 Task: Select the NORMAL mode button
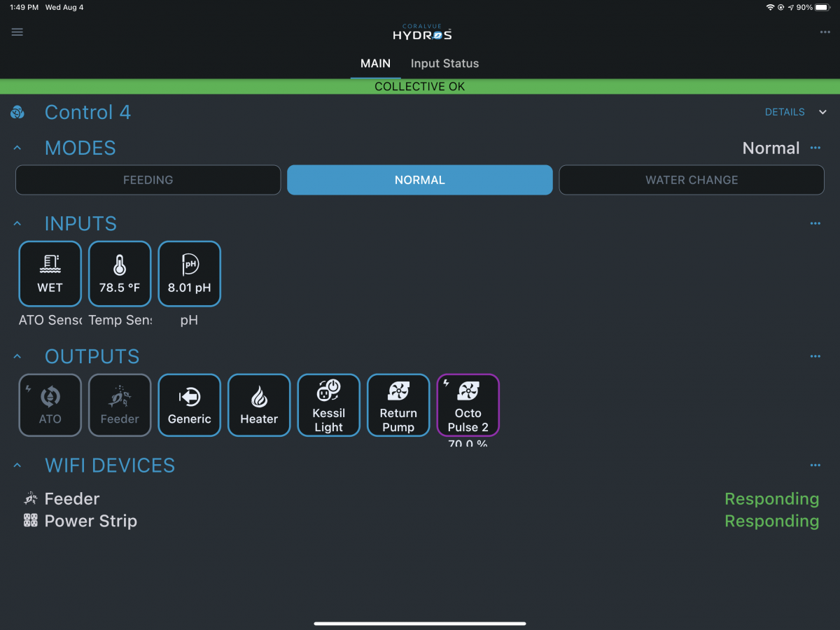tap(420, 180)
